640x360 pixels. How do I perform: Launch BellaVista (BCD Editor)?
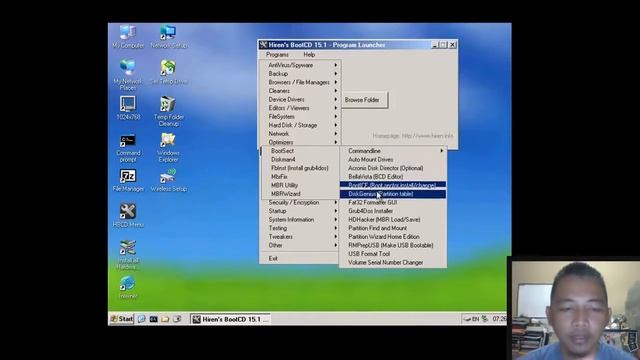tap(393, 176)
